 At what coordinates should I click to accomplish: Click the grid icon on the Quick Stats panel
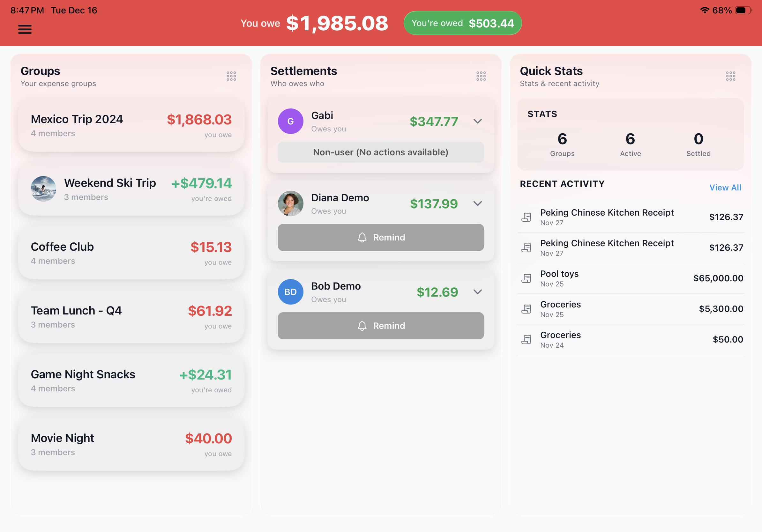click(731, 76)
